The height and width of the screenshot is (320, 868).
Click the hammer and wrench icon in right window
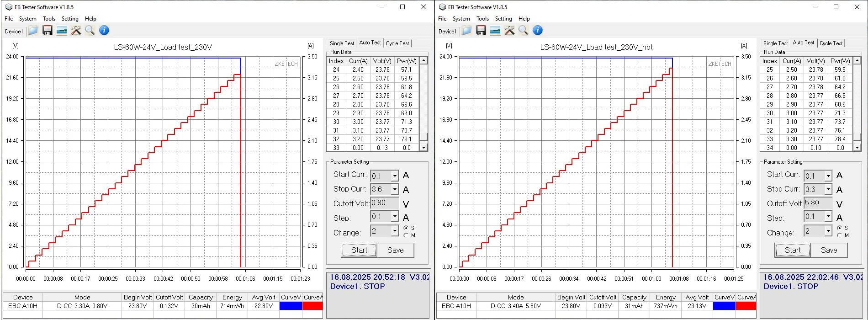(509, 31)
